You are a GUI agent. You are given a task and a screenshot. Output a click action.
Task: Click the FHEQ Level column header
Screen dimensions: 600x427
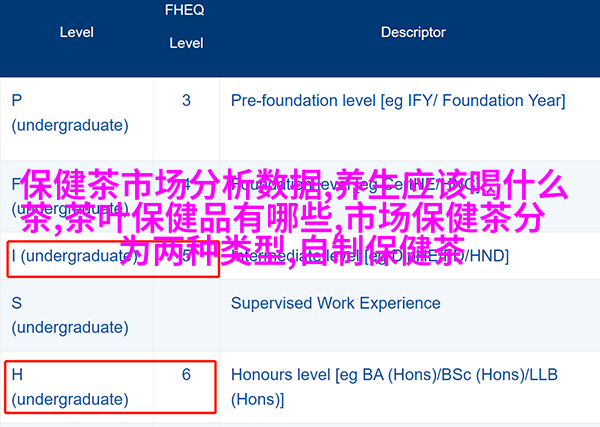[x=186, y=27]
